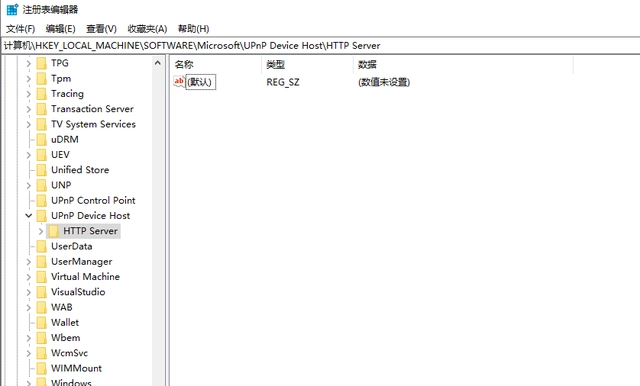640x386 pixels.
Task: Click the Tracing folder icon
Action: pos(42,94)
